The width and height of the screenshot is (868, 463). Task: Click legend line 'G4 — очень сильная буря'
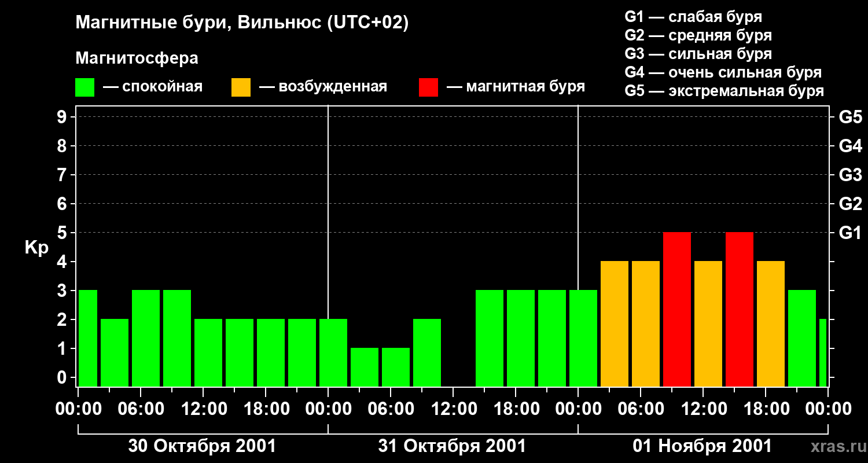point(723,72)
